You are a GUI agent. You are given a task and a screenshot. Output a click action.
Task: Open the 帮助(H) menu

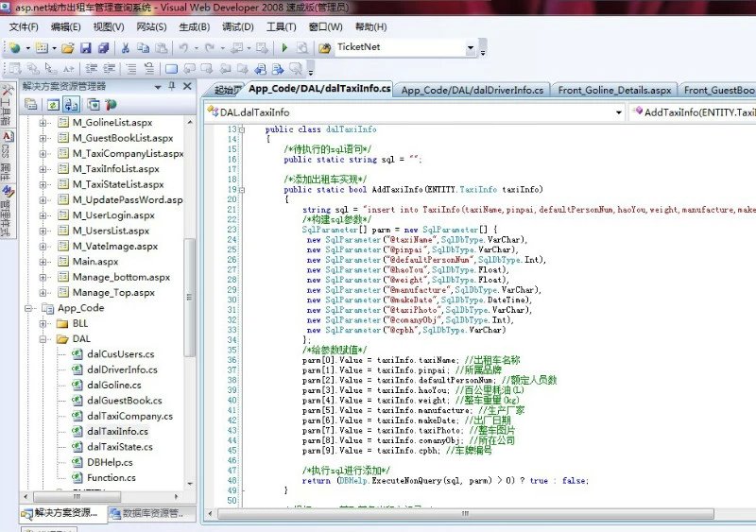[x=370, y=27]
